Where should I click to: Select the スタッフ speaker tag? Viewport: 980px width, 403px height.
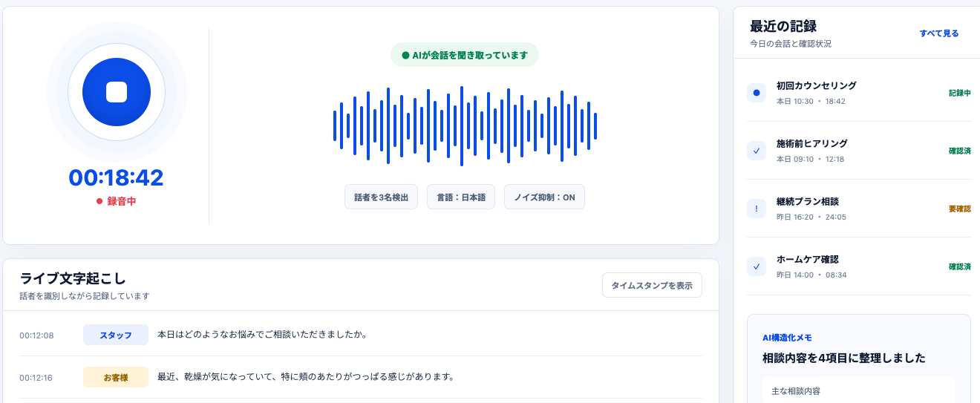pos(116,335)
